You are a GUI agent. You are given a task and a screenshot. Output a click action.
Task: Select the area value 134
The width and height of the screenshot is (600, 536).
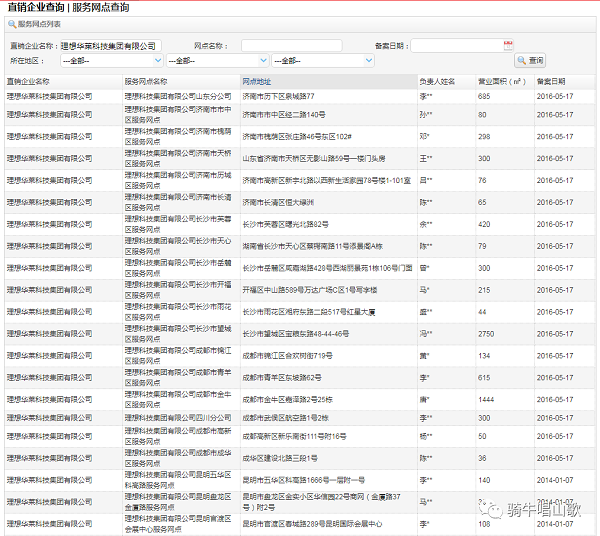point(484,356)
